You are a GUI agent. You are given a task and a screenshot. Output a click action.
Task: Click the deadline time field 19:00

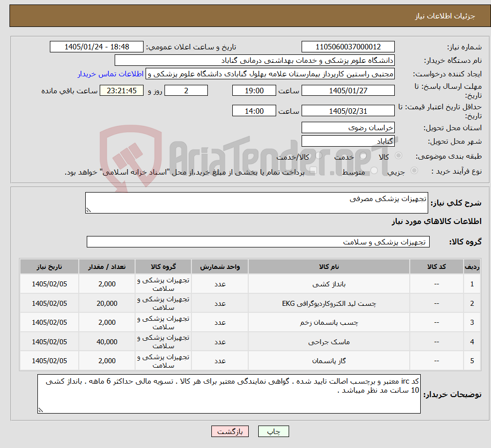pyautogui.click(x=254, y=90)
